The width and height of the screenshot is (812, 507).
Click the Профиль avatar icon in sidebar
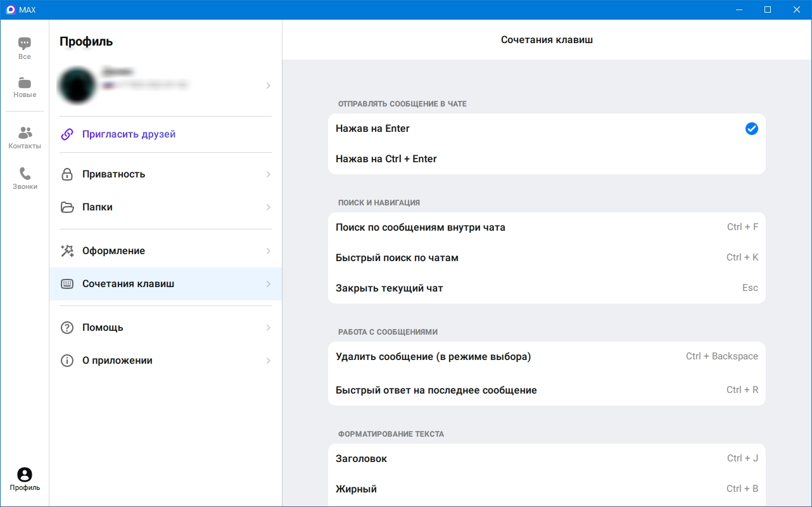25,475
